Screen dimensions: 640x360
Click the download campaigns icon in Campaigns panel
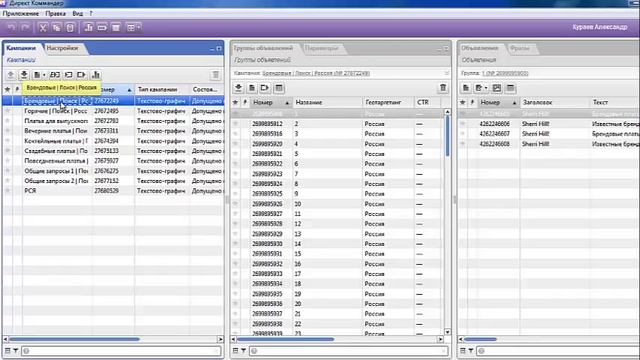coord(24,75)
